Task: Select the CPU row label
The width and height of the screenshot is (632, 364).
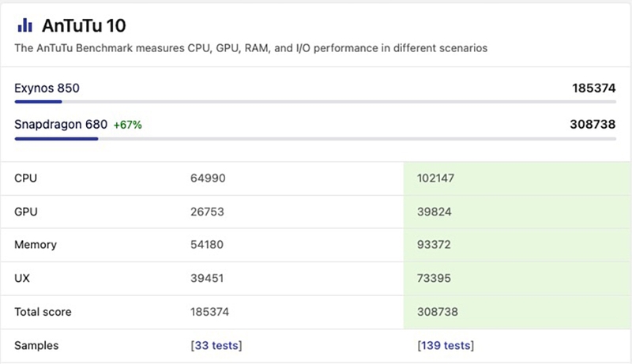Action: click(x=26, y=178)
